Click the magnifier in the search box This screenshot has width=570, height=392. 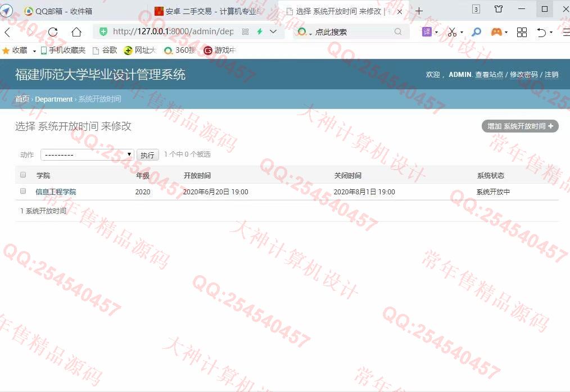[398, 32]
